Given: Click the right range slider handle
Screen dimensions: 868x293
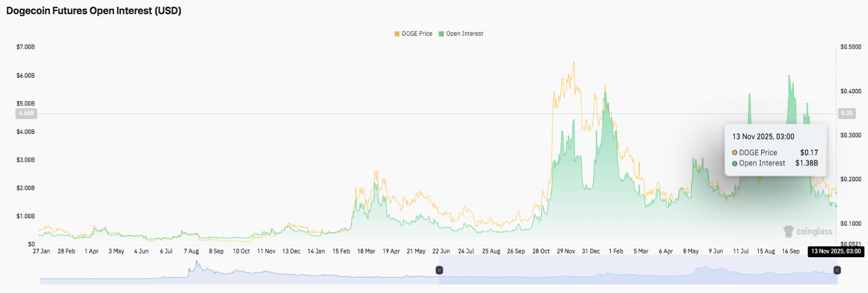Looking at the screenshot, I should click(x=837, y=270).
